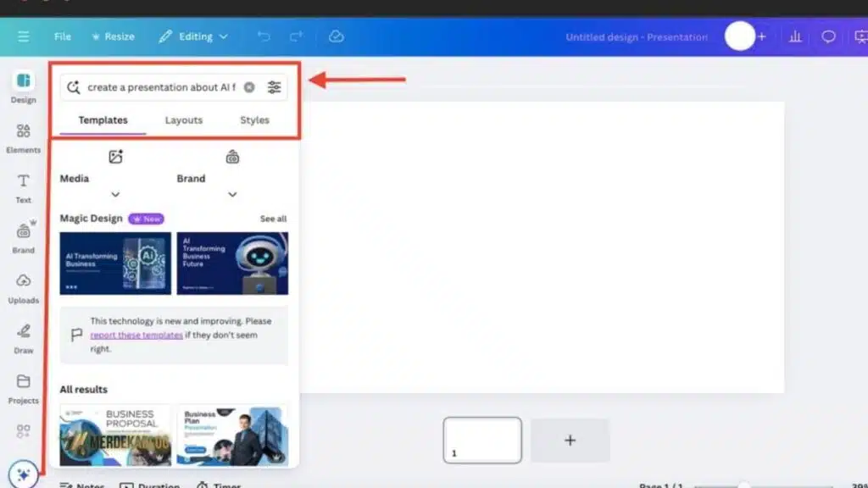Screen dimensions: 868x488
Task: Rename the Untitled design - Presentation title
Action: (x=637, y=37)
